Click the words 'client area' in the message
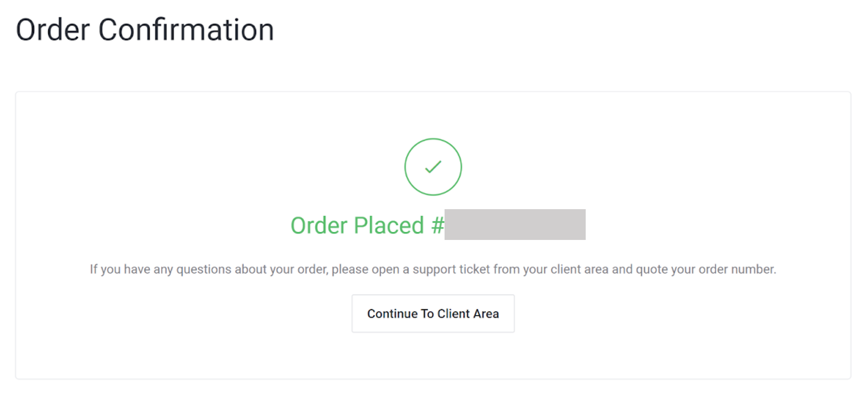The height and width of the screenshot is (398, 868). [x=580, y=269]
